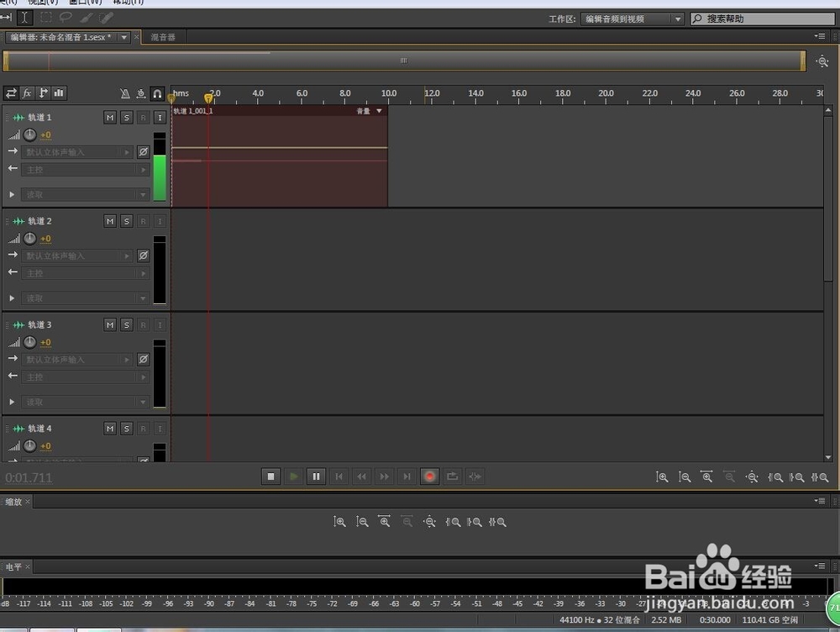
Task: Zoom to selection in 缩放 panel
Action: [497, 522]
